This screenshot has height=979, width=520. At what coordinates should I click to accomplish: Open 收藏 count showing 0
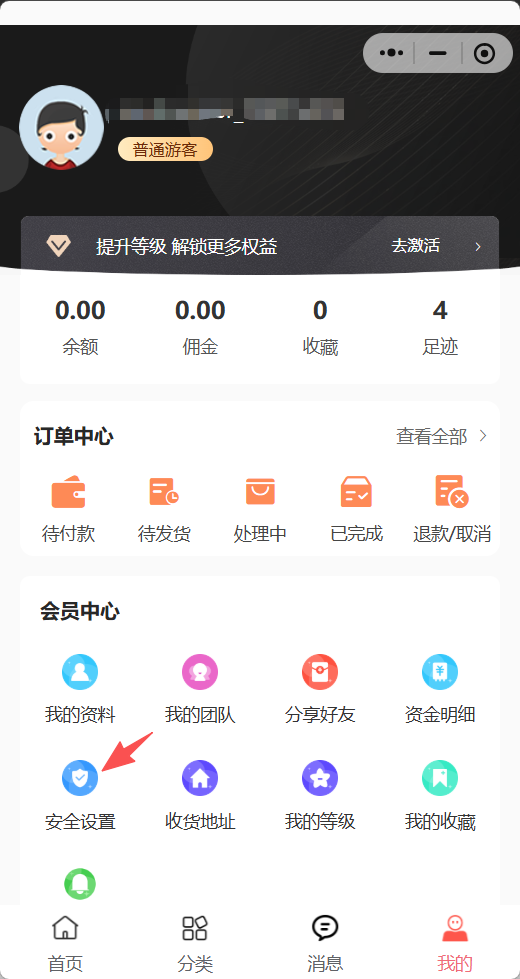pos(320,327)
